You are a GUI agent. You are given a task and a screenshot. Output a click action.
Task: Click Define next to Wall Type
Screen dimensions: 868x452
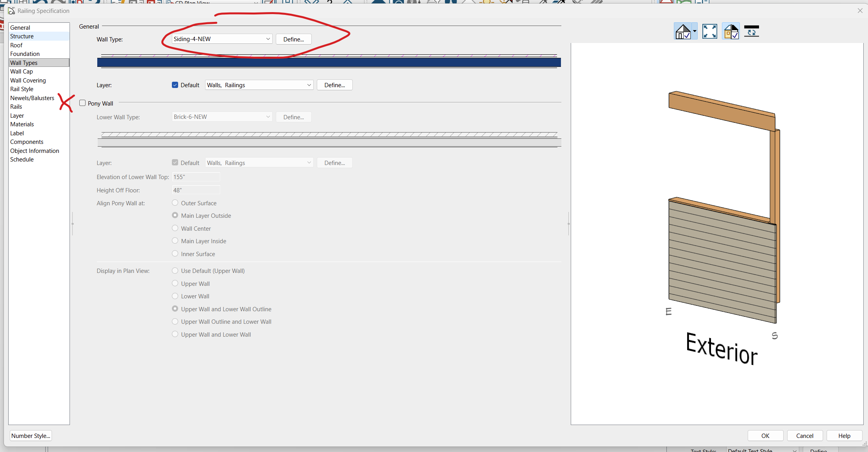pos(293,39)
